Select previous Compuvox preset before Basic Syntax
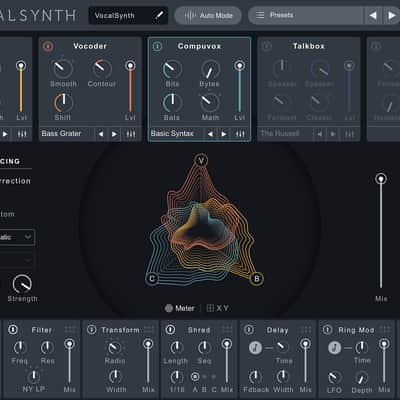 click(x=210, y=134)
